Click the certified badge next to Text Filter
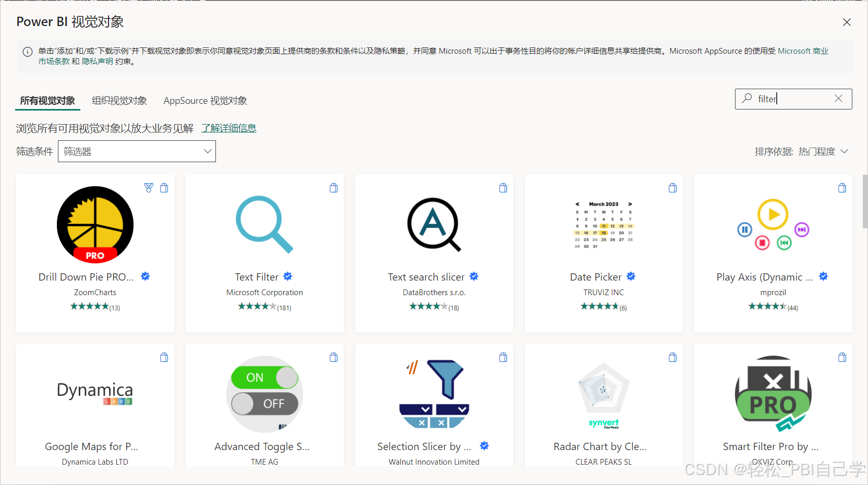The width and height of the screenshot is (868, 485). click(288, 276)
